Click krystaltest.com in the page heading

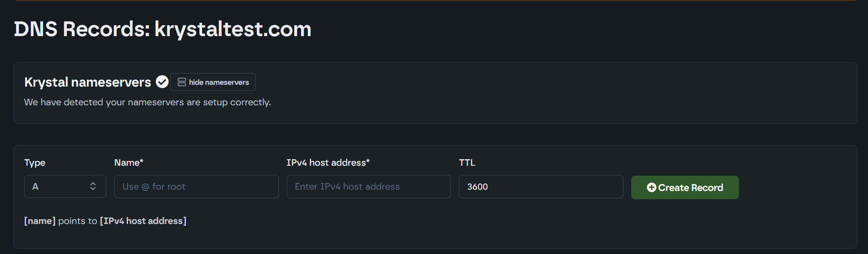point(233,29)
